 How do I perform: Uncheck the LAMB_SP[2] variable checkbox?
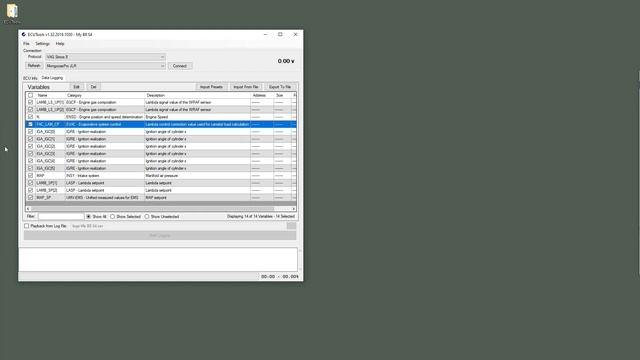coord(30,190)
